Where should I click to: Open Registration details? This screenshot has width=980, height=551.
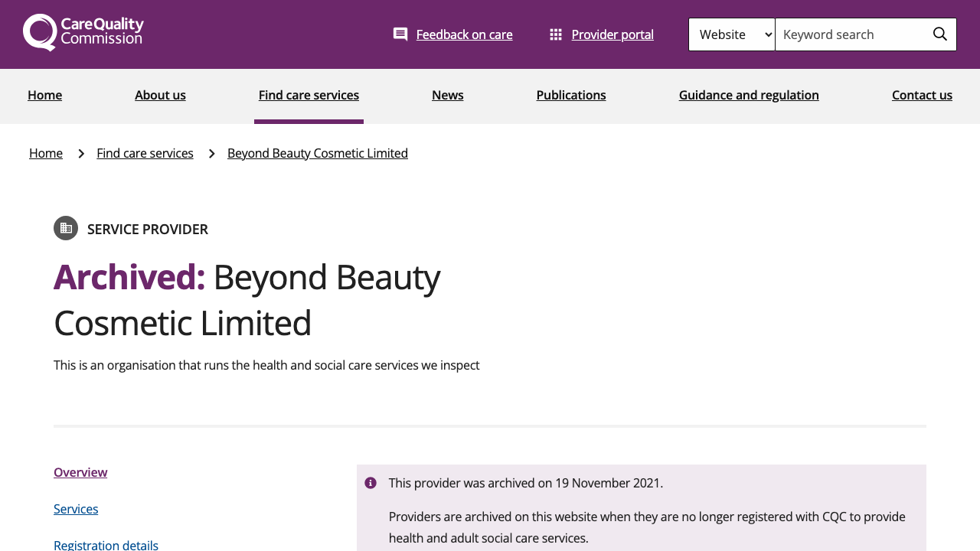[x=106, y=544]
